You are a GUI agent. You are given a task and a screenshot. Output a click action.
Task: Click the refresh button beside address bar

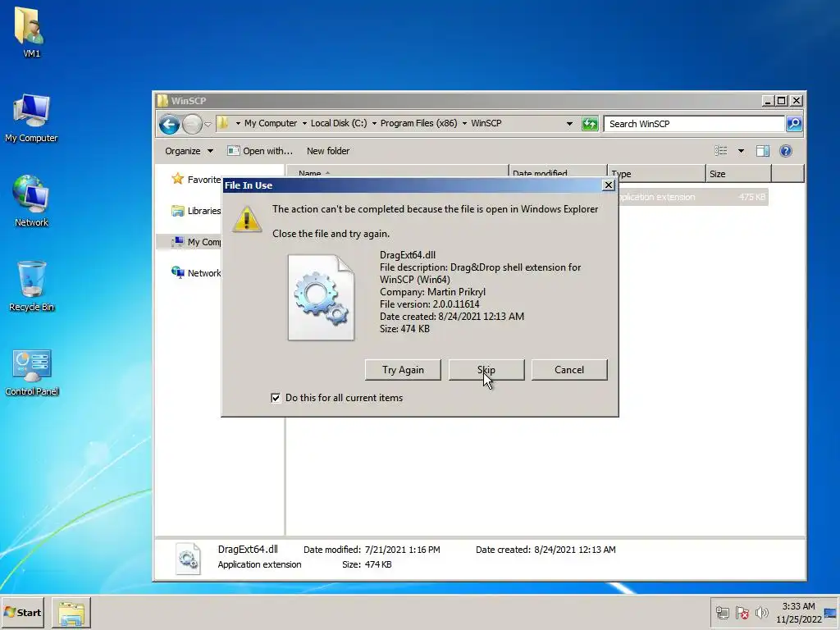coord(589,124)
